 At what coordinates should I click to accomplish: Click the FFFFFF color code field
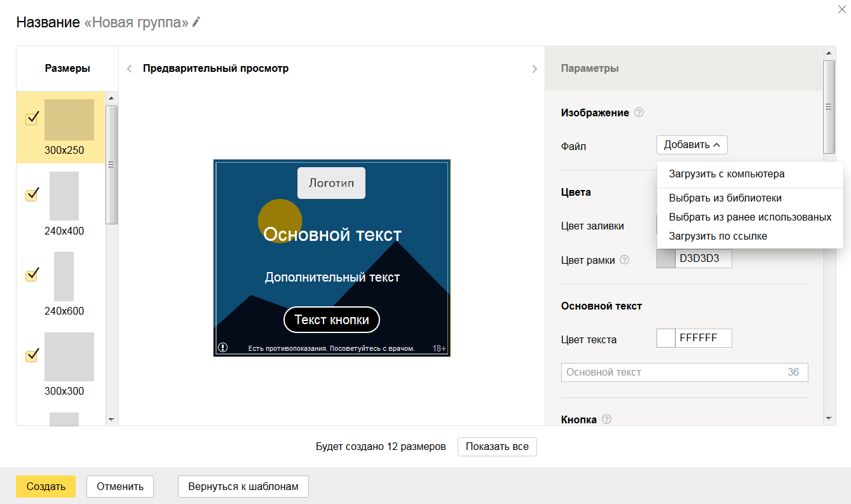coord(704,338)
